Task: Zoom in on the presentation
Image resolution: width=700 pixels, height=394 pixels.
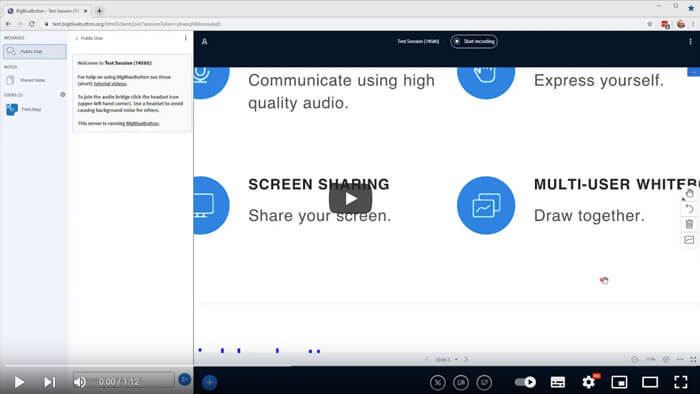Action: tap(666, 359)
